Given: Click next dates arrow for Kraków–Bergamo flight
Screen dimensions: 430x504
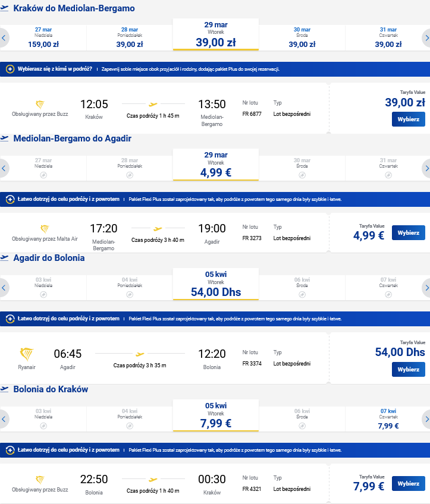Looking at the screenshot, I should pyautogui.click(x=426, y=38).
